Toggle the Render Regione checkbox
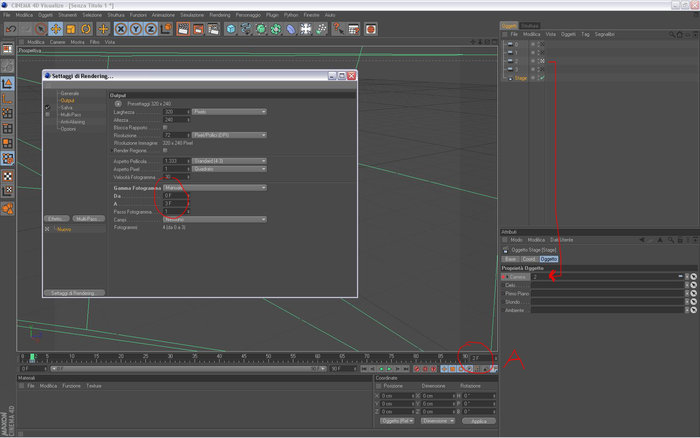 pos(165,150)
